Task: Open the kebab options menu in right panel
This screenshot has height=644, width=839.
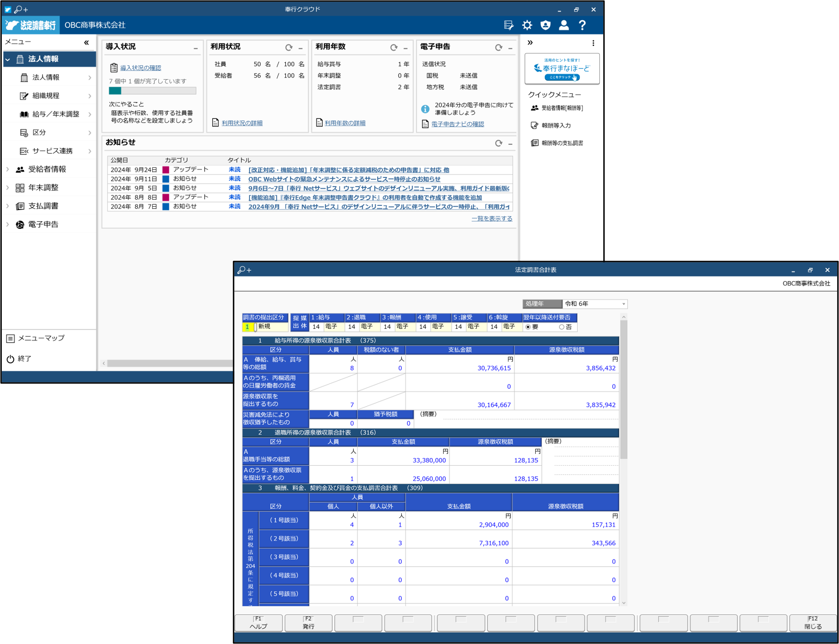Action: 593,43
